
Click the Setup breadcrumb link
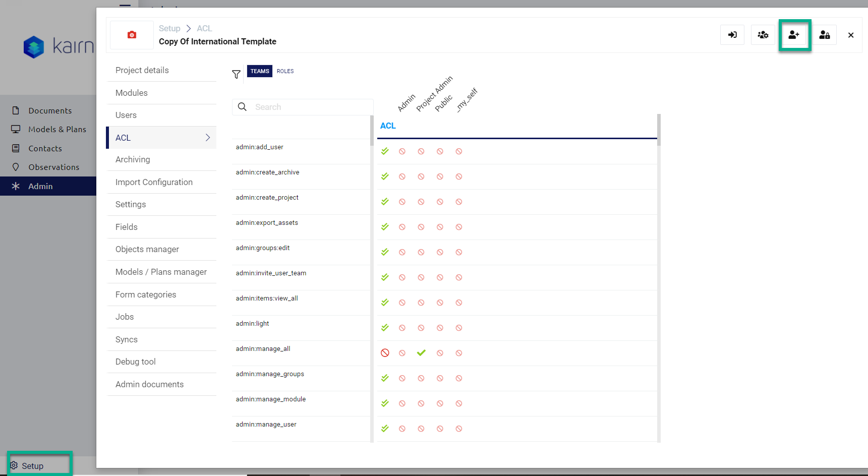point(169,29)
